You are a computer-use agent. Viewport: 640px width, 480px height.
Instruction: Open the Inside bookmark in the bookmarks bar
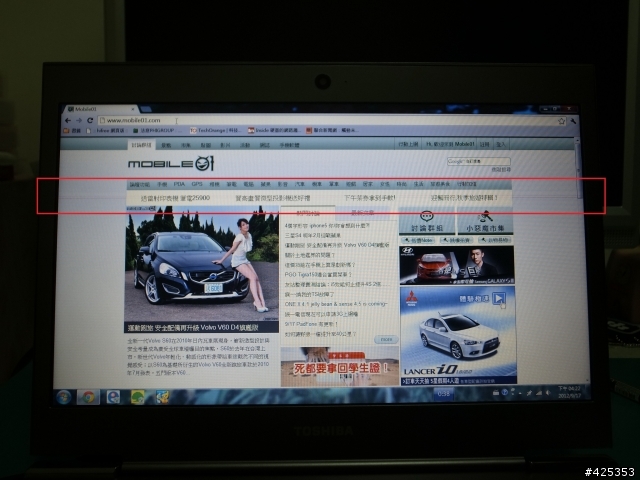[x=274, y=131]
